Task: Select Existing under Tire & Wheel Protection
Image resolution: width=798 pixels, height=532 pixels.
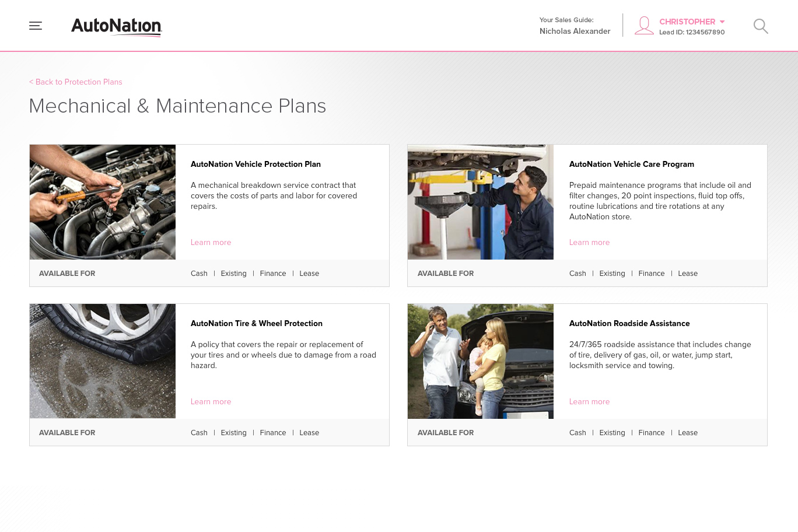Action: tap(233, 432)
